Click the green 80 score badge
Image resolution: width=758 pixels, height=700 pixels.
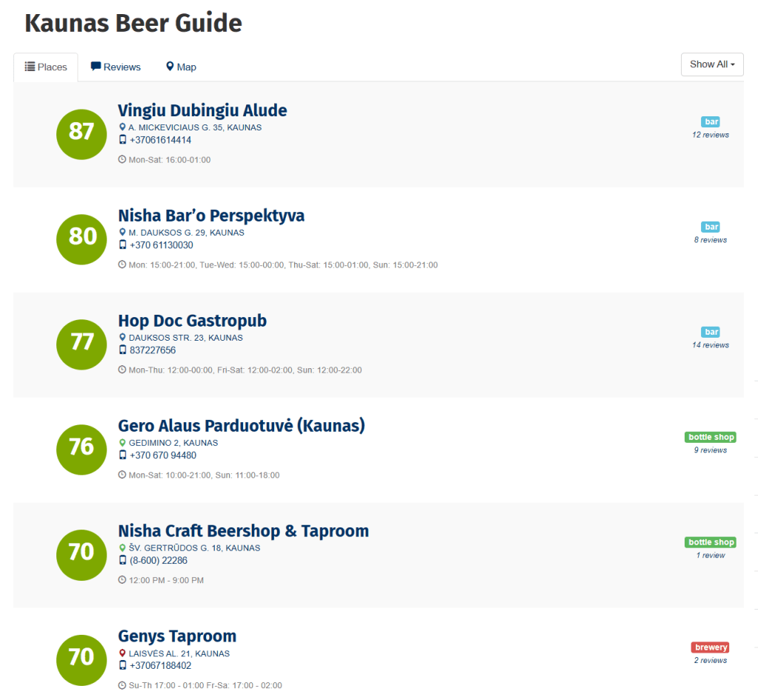coord(82,239)
